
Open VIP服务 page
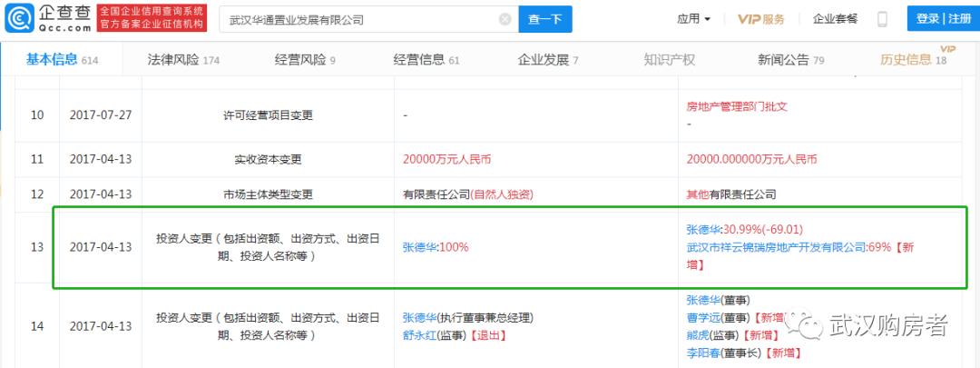760,19
